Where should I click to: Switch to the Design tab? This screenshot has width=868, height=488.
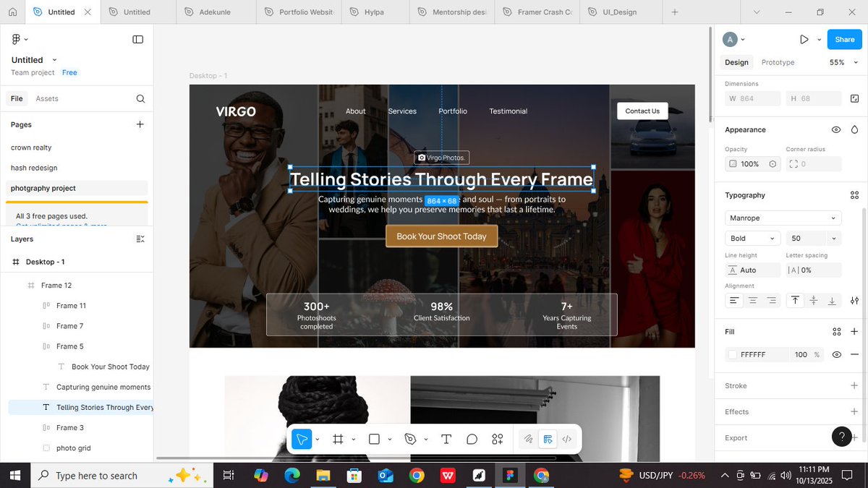736,62
